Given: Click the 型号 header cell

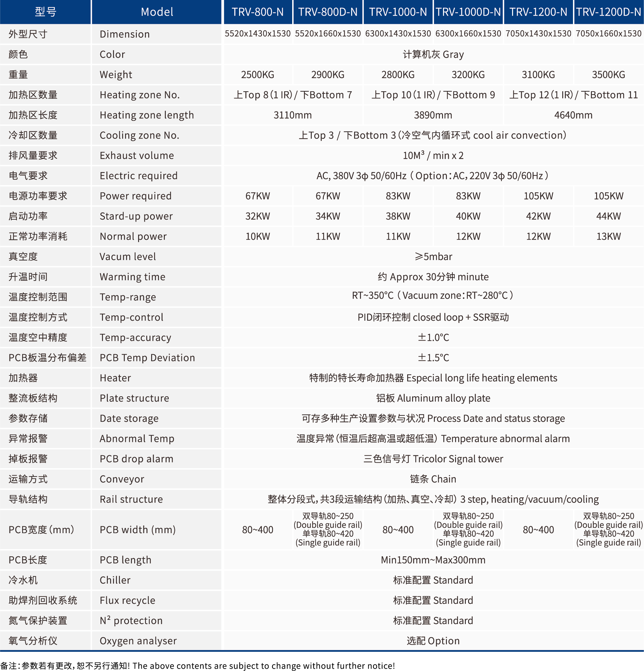Looking at the screenshot, I should pyautogui.click(x=46, y=12).
